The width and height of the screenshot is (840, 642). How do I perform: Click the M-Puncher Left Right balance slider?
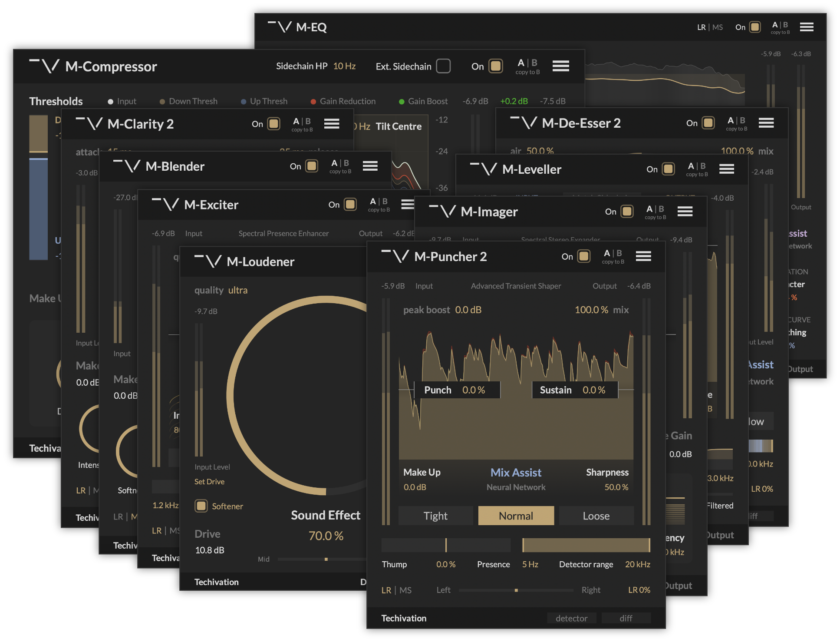pos(516,590)
